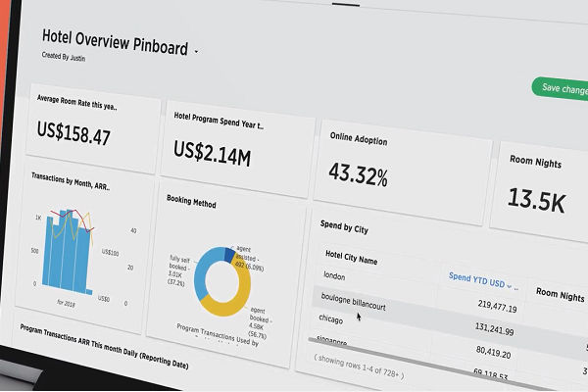Sort by Hotel City Name column header
The height and width of the screenshot is (392, 588).
(x=352, y=258)
